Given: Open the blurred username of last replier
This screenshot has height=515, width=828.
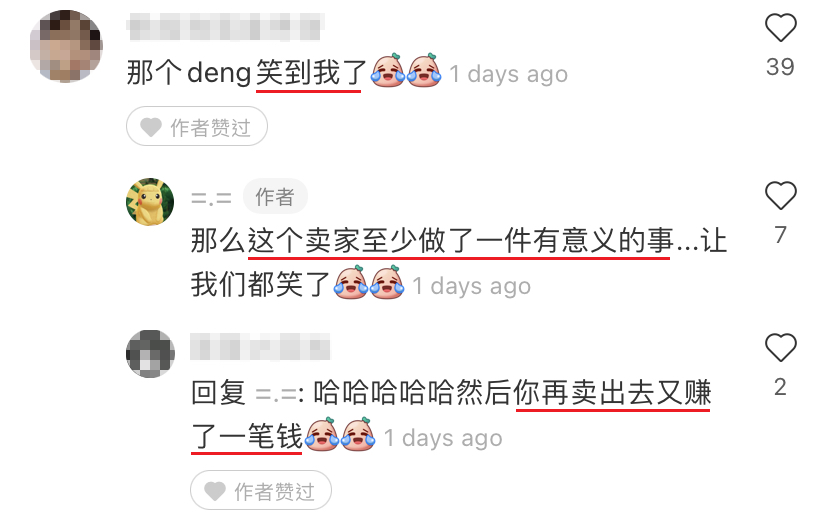Looking at the screenshot, I should click(260, 347).
